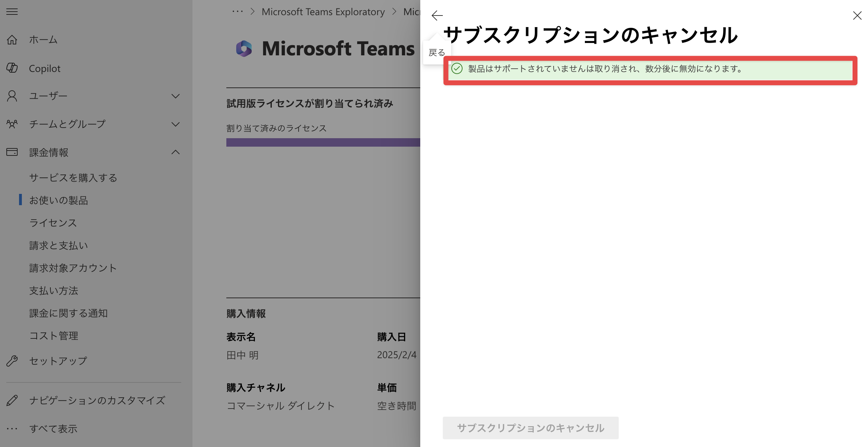Open 請求と支払い page
This screenshot has height=447, width=868.
click(59, 245)
